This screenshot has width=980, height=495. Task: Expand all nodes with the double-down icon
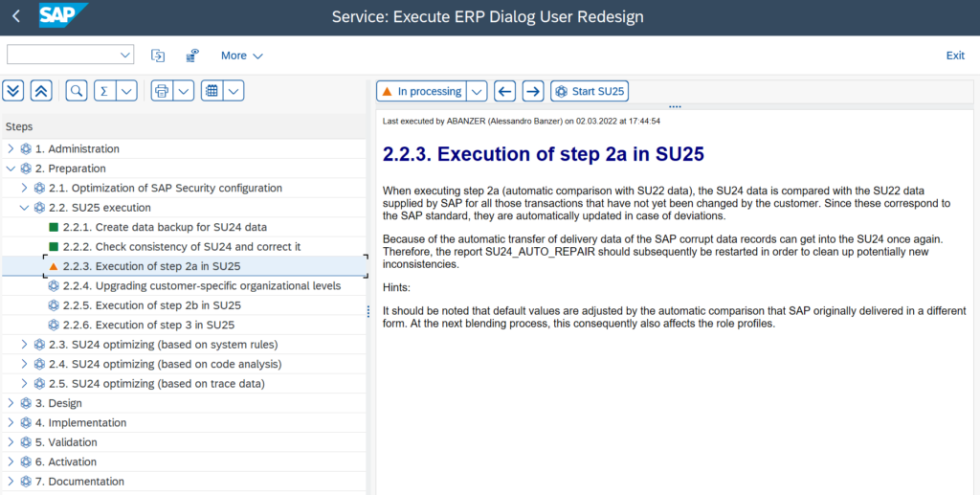tap(13, 91)
